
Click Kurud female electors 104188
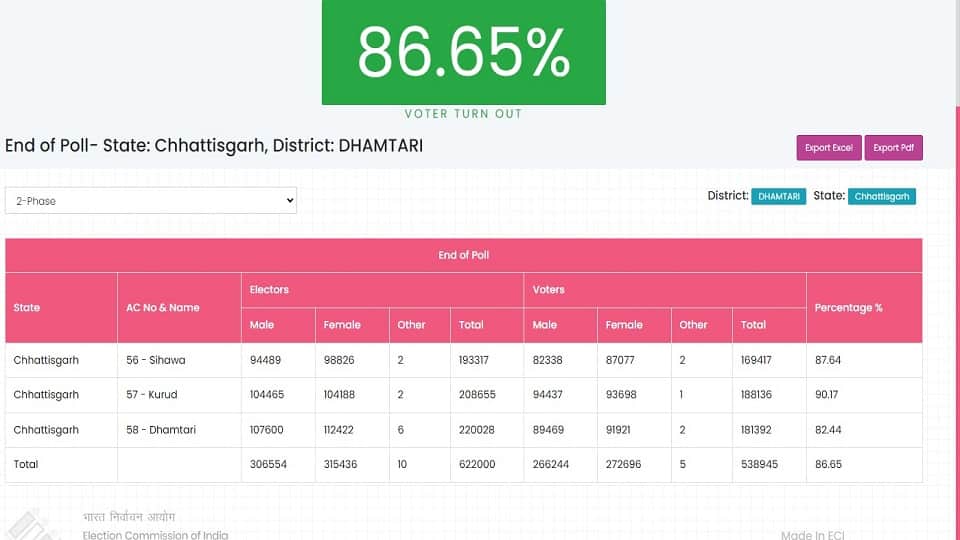click(x=339, y=395)
